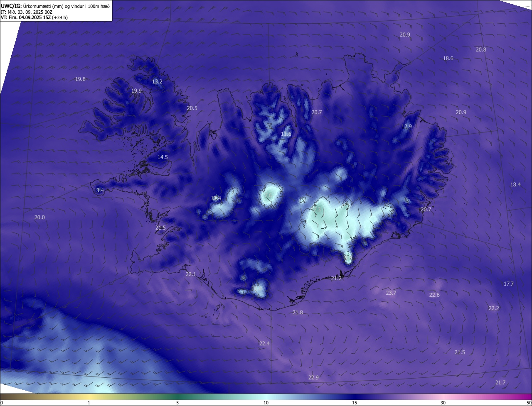This screenshot has height=406, width=532.
Task: Click the color scale tick label 30
Action: 443,403
